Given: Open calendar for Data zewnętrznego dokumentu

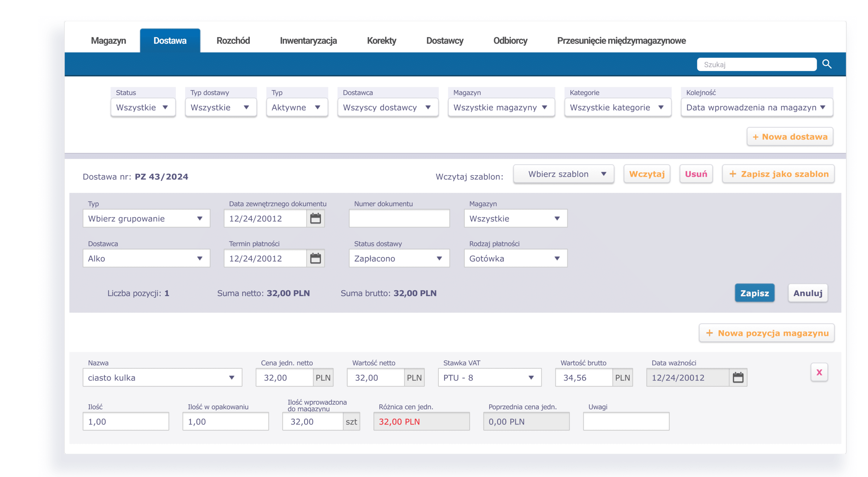Looking at the screenshot, I should pyautogui.click(x=315, y=218).
